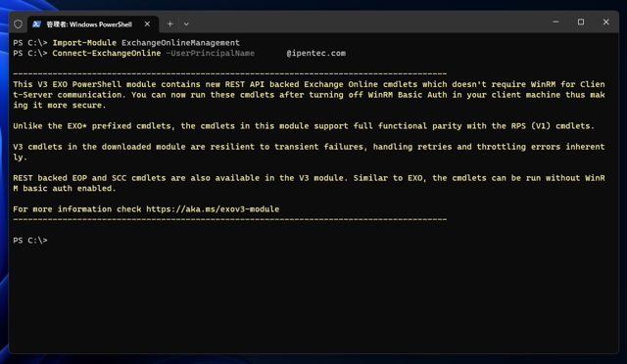Image resolution: width=627 pixels, height=364 pixels.
Task: Click the Connect-ExchangeOnline command text
Action: click(x=107, y=53)
